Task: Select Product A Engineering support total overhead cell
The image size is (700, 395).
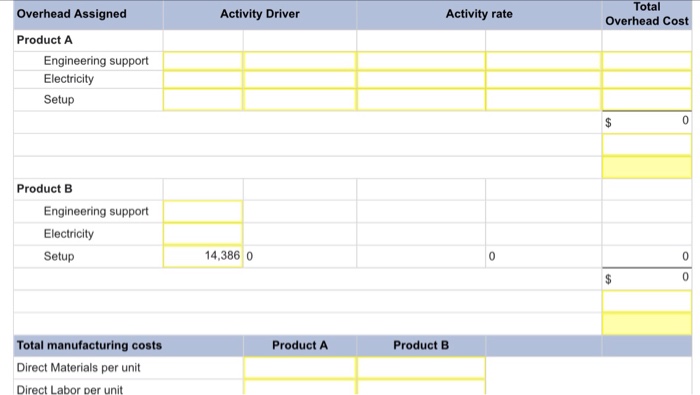Action: click(647, 61)
